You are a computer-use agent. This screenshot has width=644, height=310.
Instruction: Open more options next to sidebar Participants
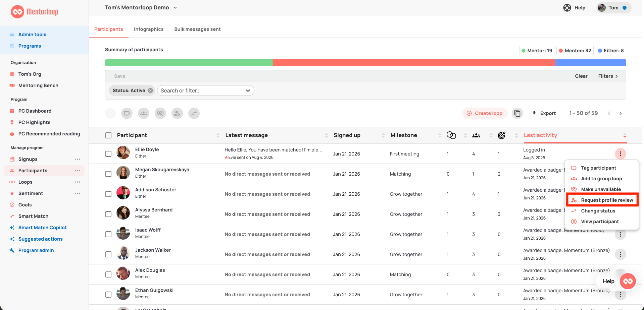coord(78,171)
